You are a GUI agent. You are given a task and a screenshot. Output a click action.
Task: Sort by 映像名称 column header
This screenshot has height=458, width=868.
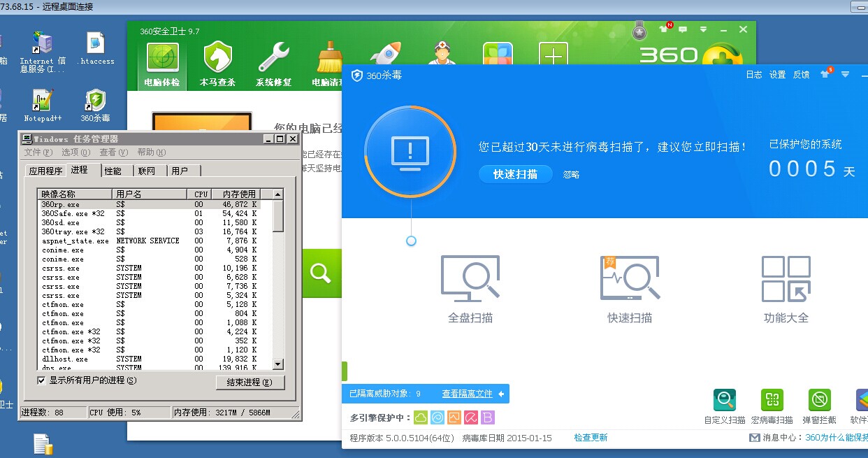point(75,194)
